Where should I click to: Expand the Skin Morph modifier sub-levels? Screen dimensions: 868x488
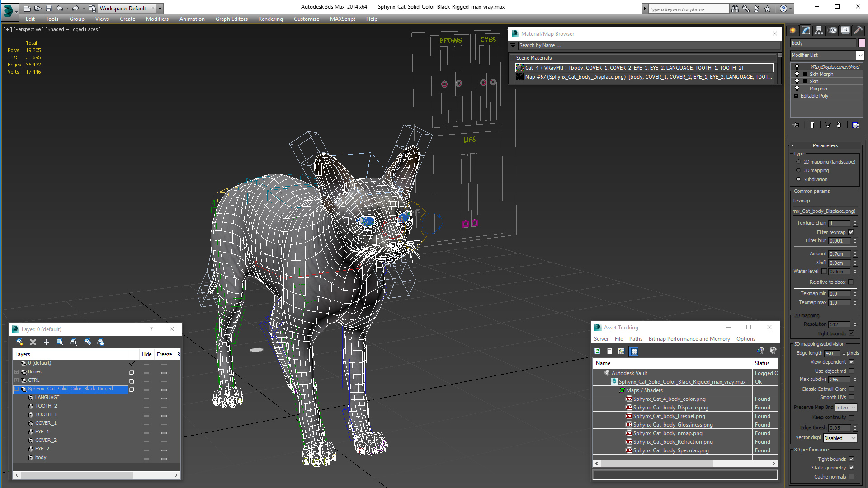(805, 74)
